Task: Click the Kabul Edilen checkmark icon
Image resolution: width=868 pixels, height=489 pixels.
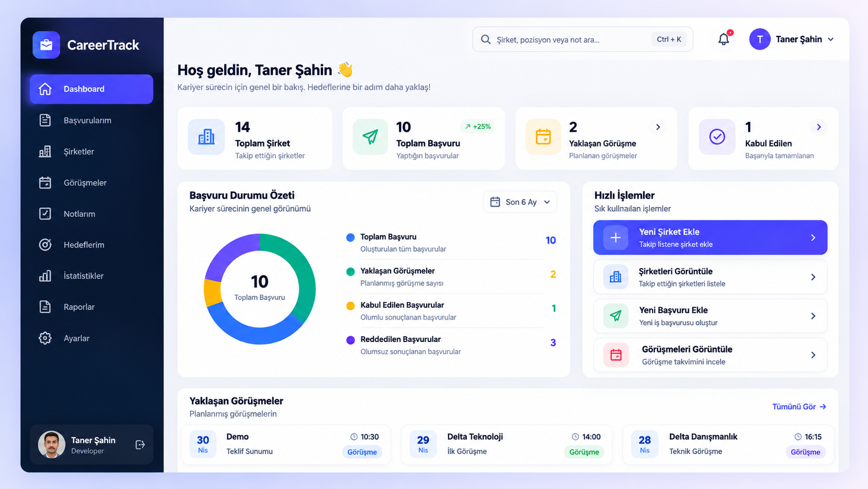Action: [x=717, y=137]
